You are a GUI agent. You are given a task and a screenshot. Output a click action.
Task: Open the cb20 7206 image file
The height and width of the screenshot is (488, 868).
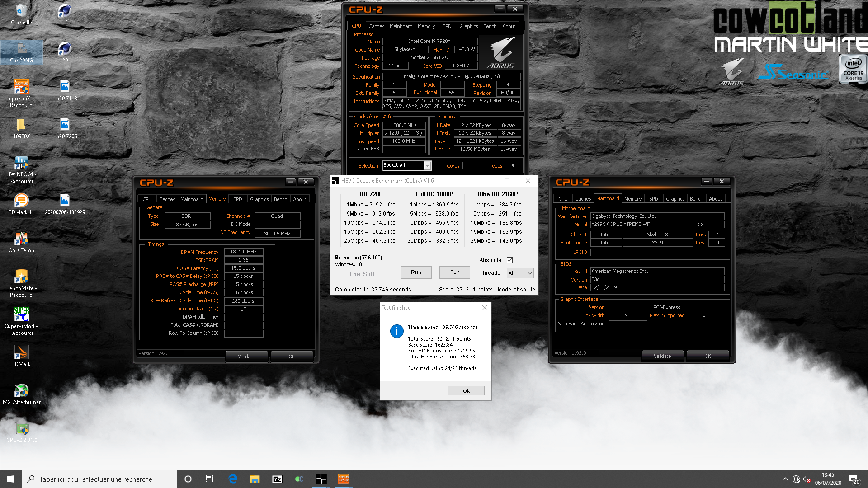click(65, 127)
